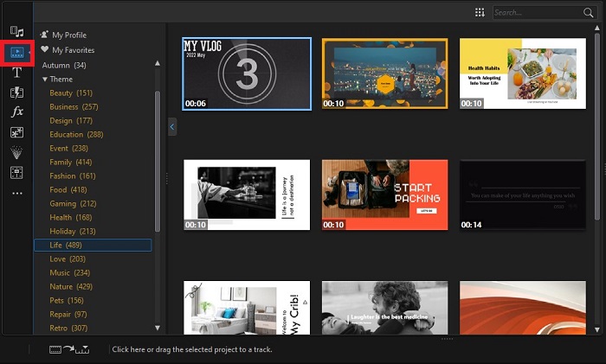This screenshot has height=364, width=606.
Task: Open the Project Room video icon
Action: [17, 52]
